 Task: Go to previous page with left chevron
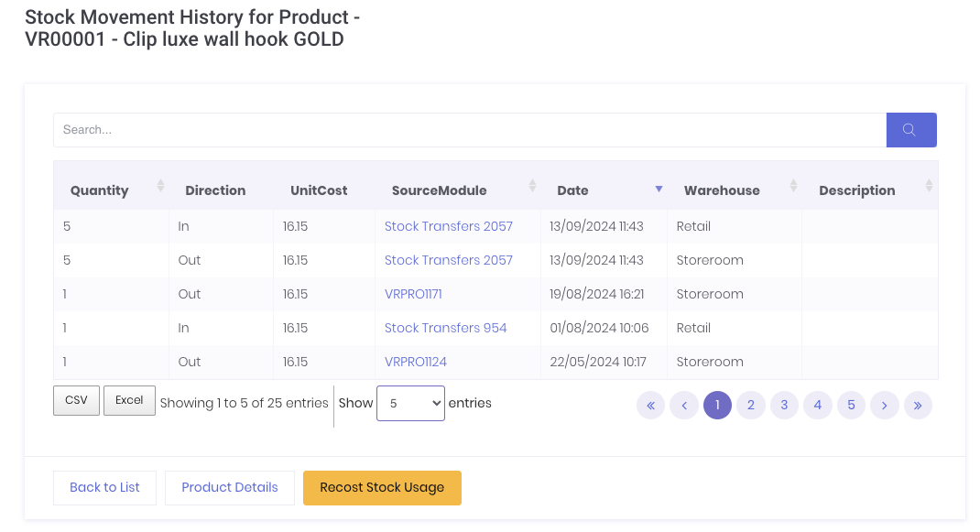coord(684,405)
